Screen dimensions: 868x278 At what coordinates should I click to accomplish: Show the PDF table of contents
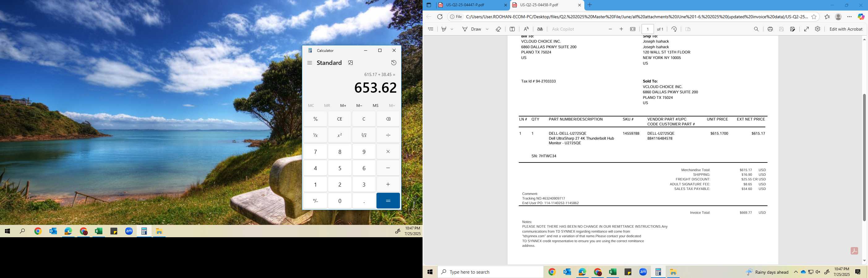[x=431, y=29]
